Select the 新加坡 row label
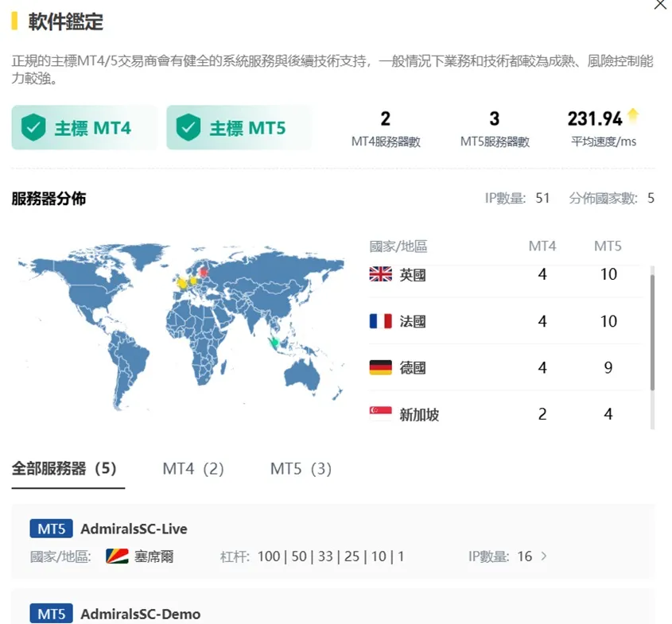This screenshot has width=672, height=624. click(419, 415)
